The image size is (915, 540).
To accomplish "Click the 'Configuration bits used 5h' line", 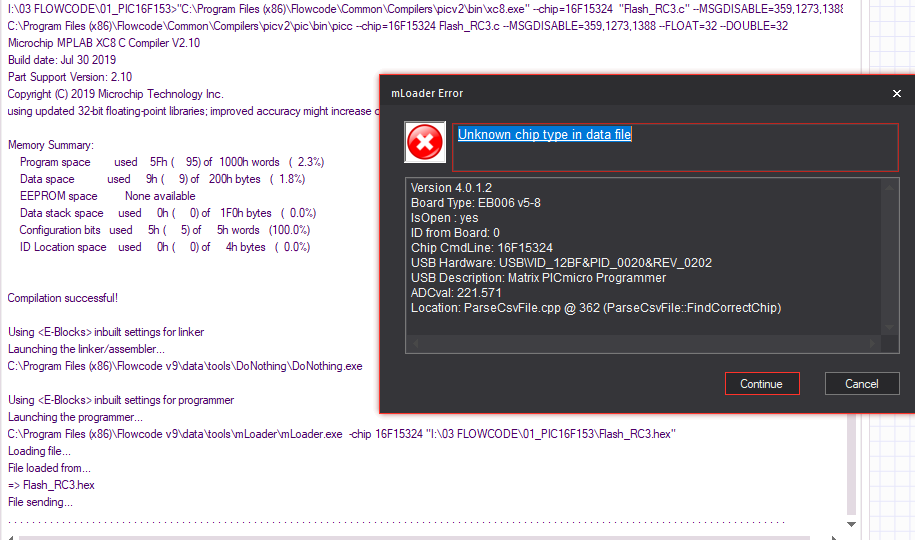I will (165, 230).
